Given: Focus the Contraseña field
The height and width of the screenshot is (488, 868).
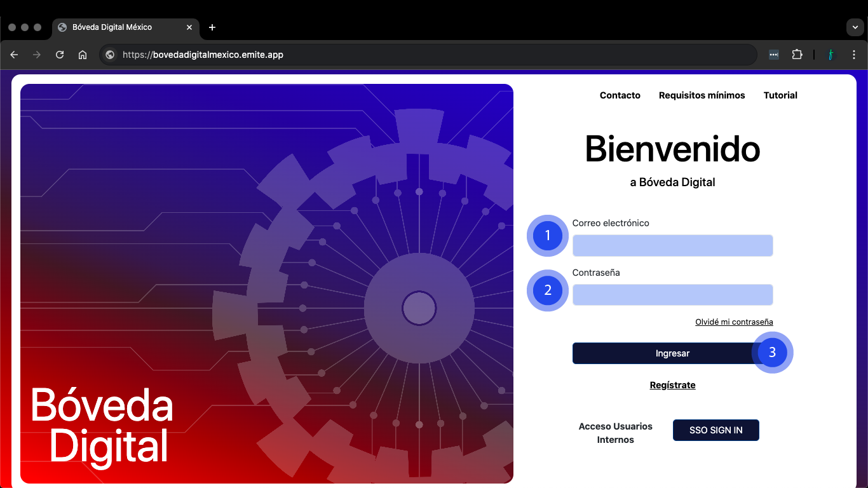Looking at the screenshot, I should click(x=673, y=295).
